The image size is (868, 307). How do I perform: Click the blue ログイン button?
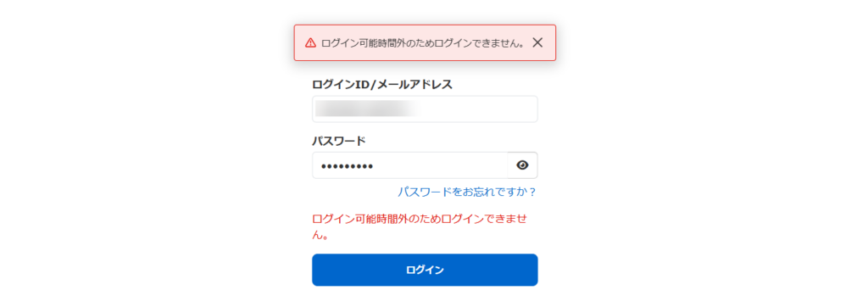coord(425,270)
